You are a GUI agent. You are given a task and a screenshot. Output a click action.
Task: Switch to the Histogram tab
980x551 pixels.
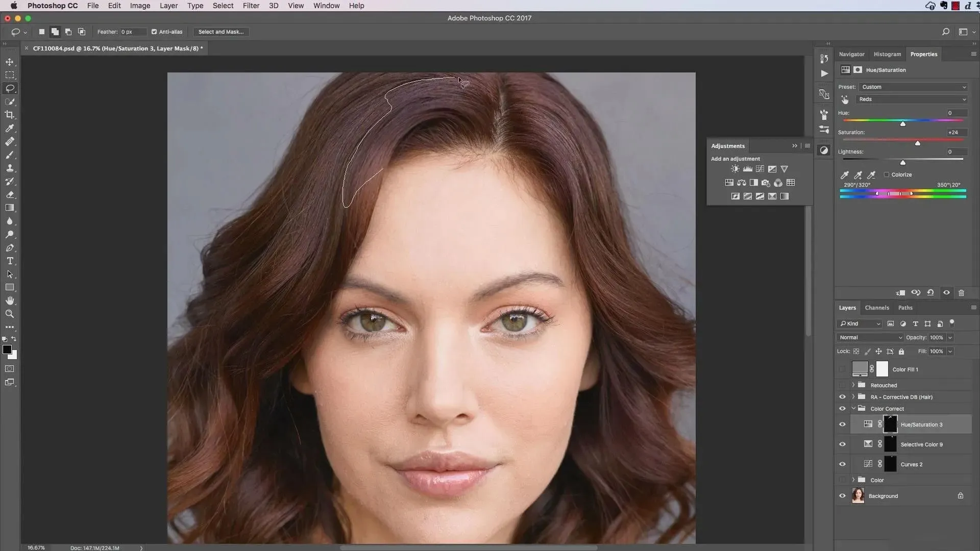[887, 54]
